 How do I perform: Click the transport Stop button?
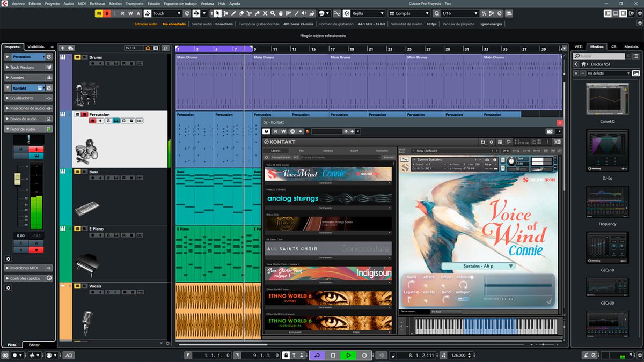tap(333, 355)
